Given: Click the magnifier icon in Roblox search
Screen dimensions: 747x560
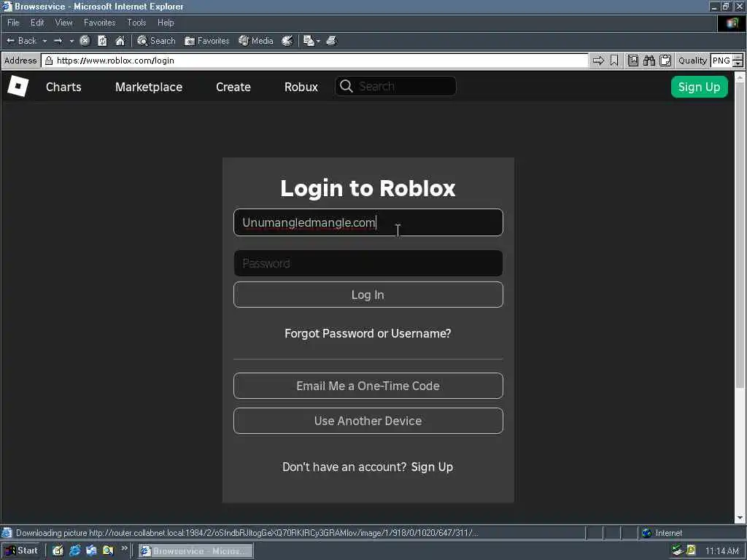Looking at the screenshot, I should pyautogui.click(x=347, y=86).
